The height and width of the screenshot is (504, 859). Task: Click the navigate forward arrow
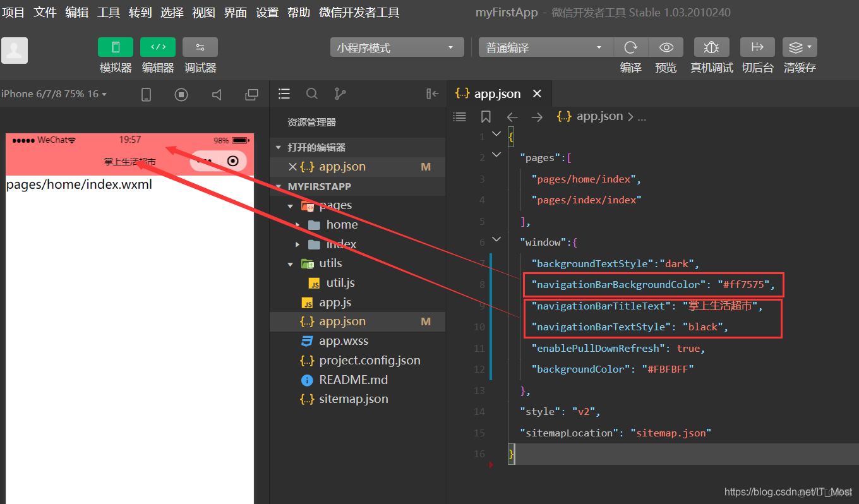coord(537,117)
